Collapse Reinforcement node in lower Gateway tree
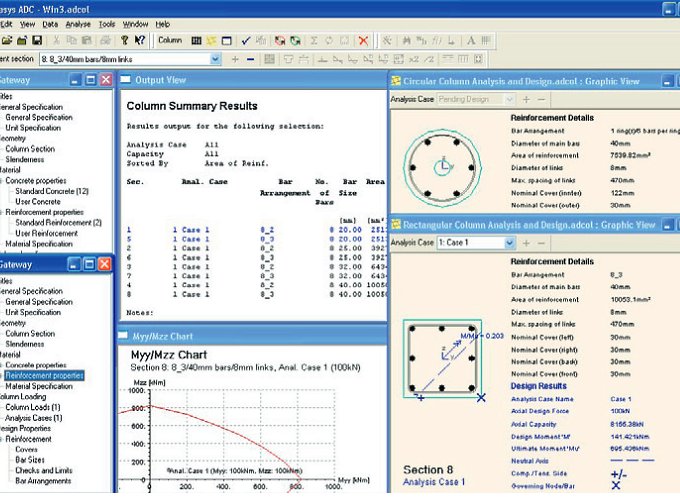 (x=2, y=439)
